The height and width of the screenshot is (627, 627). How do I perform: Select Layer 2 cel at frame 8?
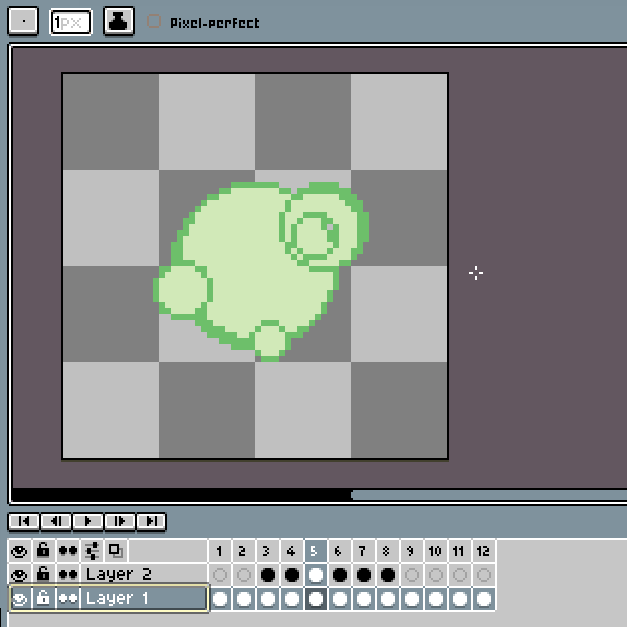387,575
